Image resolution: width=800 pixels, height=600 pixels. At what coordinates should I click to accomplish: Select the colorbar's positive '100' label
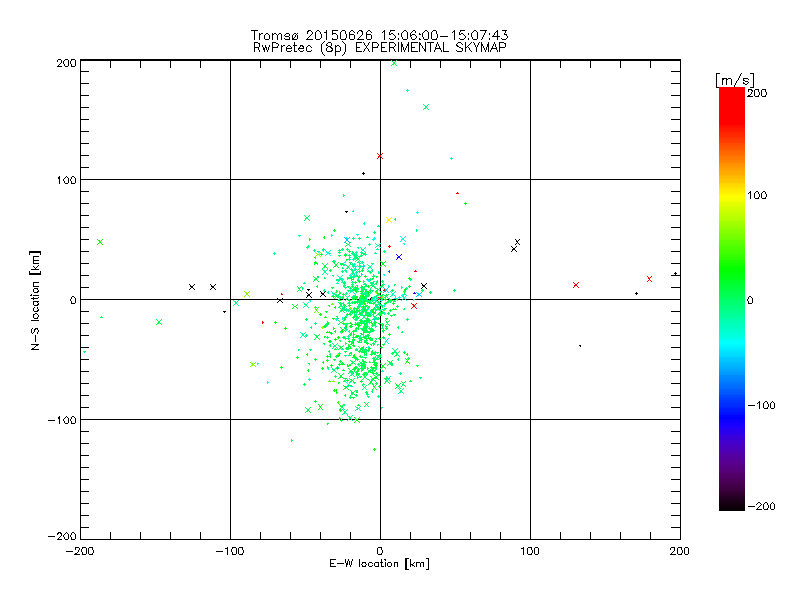tap(757, 195)
